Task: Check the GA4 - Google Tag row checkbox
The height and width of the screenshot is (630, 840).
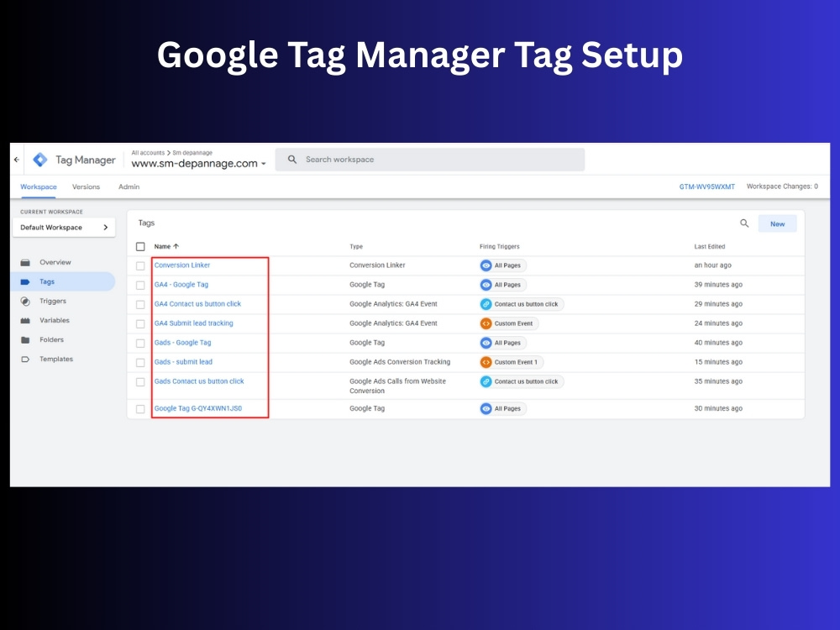Action: click(140, 285)
